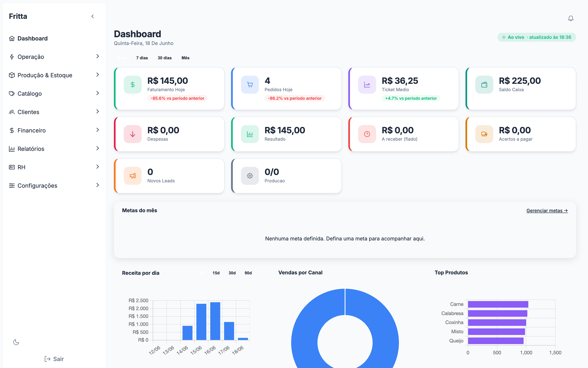
Task: Click the Carne bar in Top Produtos
Action: [498, 304]
